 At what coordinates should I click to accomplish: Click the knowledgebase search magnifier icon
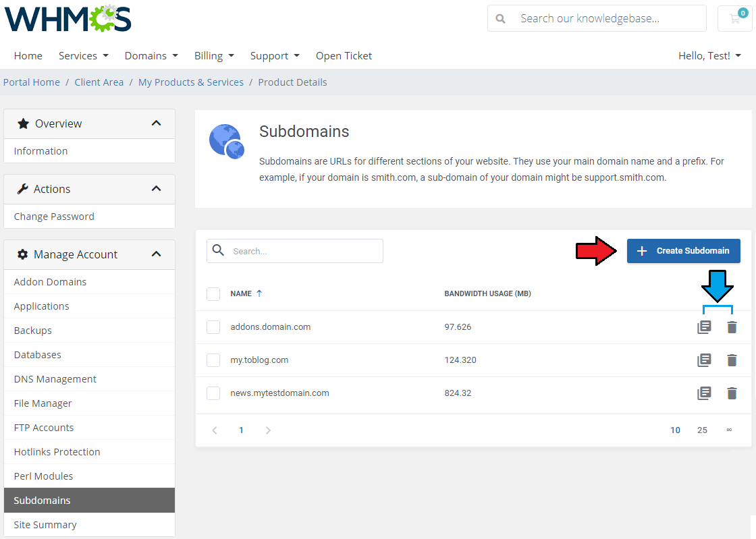[501, 19]
